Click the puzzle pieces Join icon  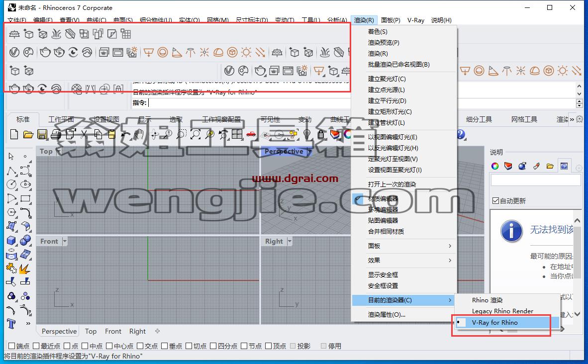tap(11, 269)
